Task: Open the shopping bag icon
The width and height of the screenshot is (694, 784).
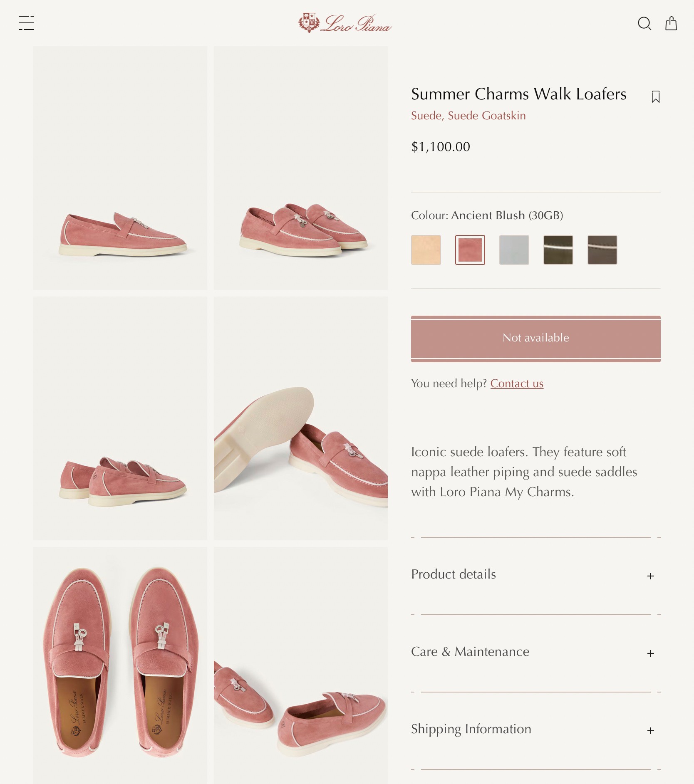Action: click(671, 24)
